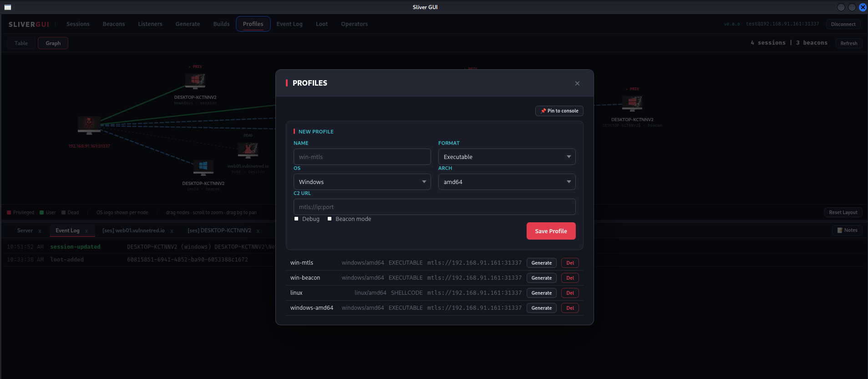Open the Beacons tab
The height and width of the screenshot is (379, 868).
[x=114, y=24]
